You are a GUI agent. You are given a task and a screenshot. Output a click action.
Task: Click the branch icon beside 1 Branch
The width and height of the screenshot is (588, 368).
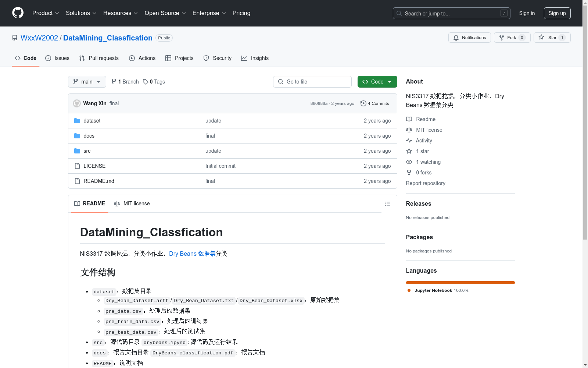pos(114,82)
